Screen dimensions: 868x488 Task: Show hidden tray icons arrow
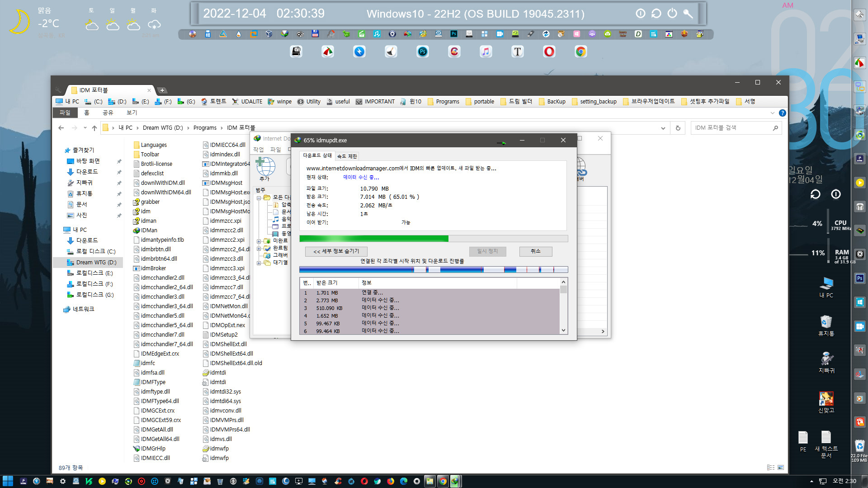(811, 481)
